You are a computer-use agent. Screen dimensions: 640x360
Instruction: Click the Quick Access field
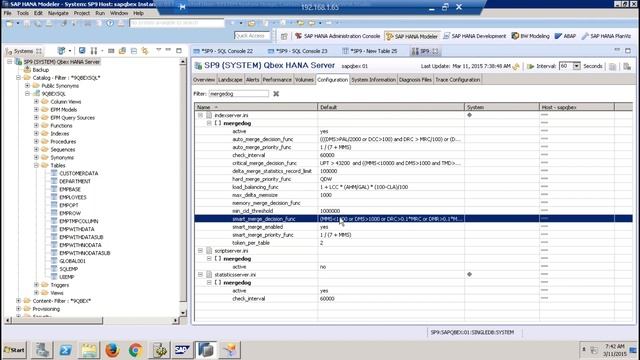(252, 36)
